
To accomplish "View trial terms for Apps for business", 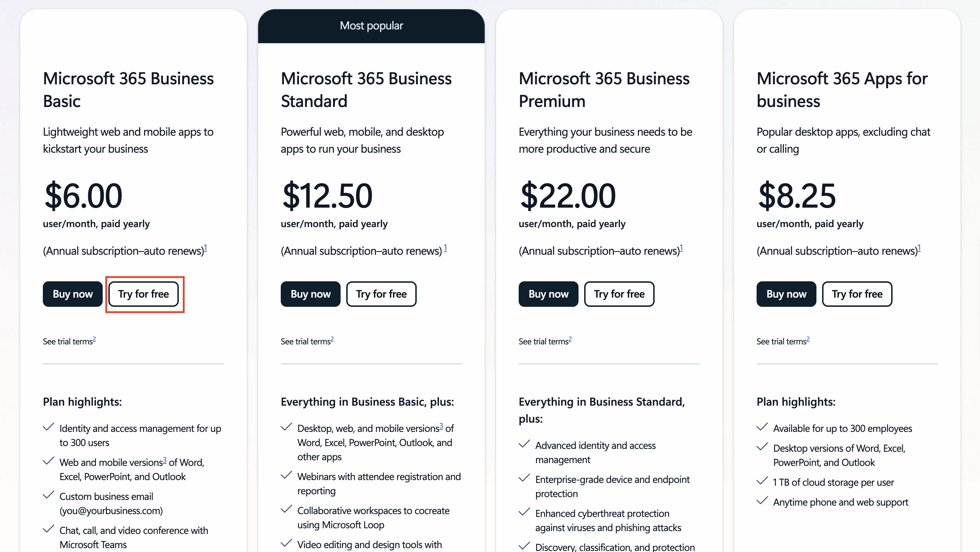I will (x=780, y=341).
